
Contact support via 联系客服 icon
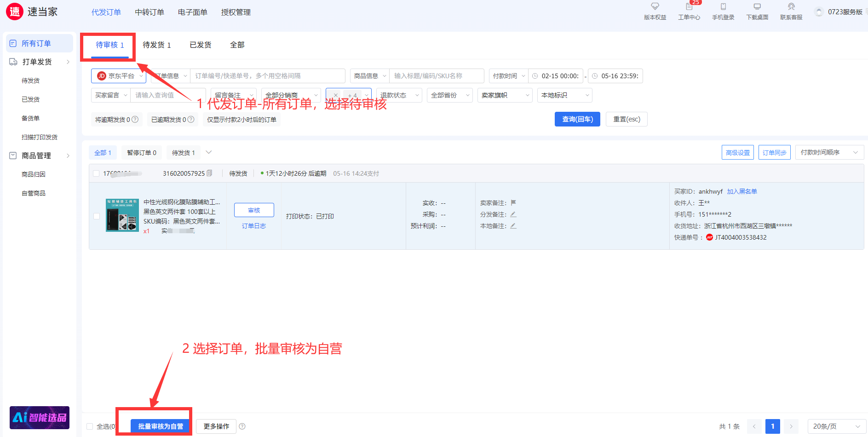791,7
